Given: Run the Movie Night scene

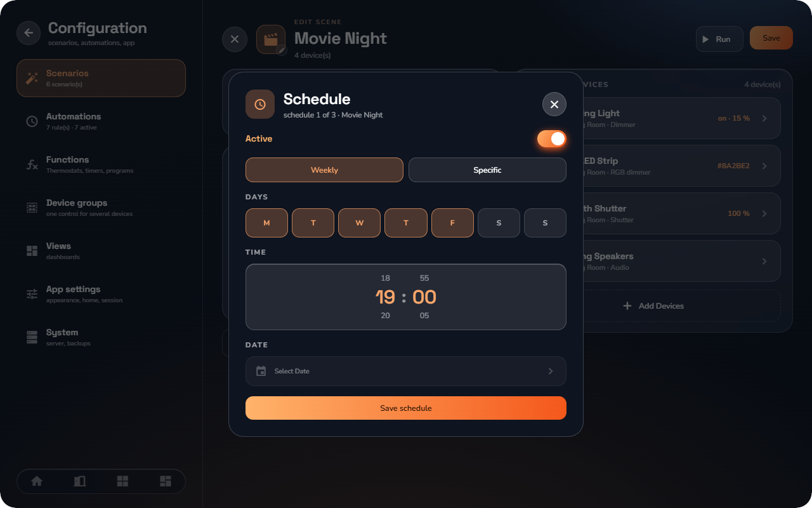Looking at the screenshot, I should coord(719,39).
